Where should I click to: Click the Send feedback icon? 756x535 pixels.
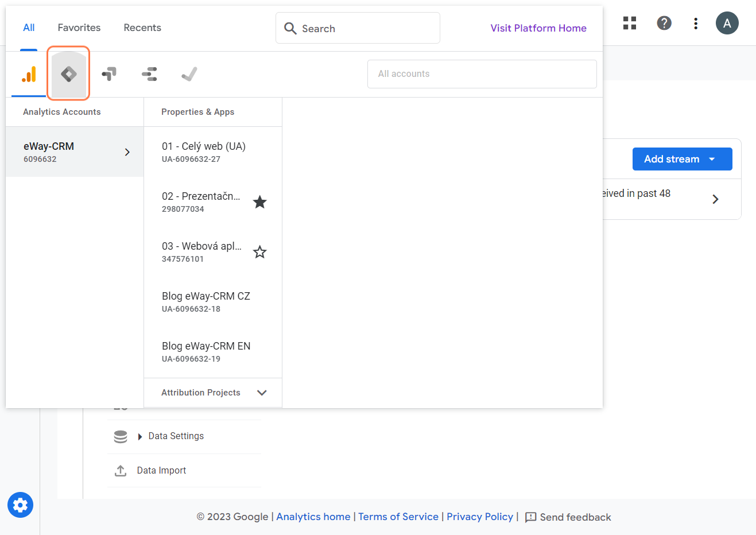point(531,517)
